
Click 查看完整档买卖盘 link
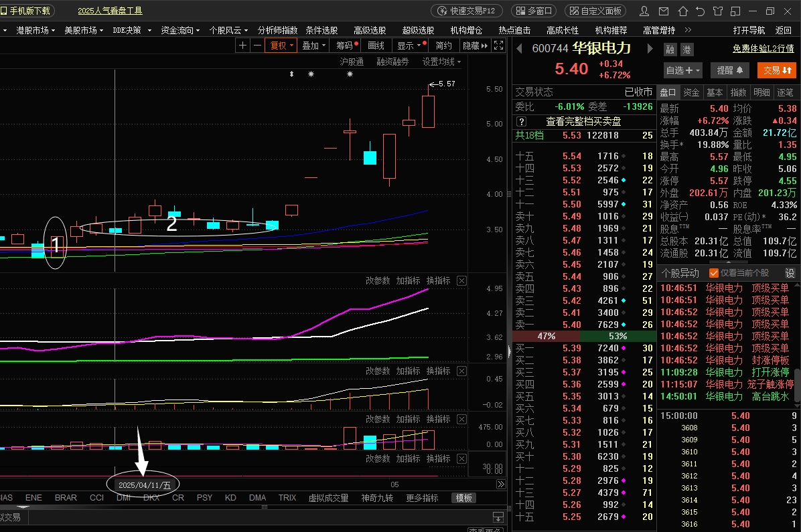(x=583, y=122)
